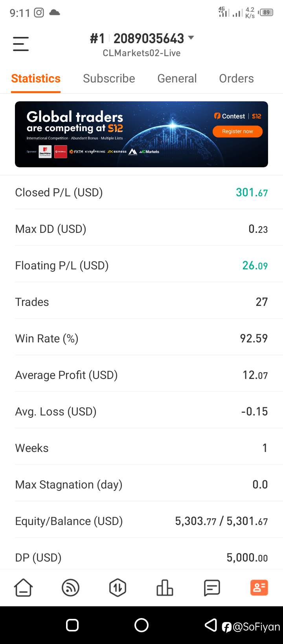Select the Statistics tab
The image size is (283, 644).
(36, 79)
